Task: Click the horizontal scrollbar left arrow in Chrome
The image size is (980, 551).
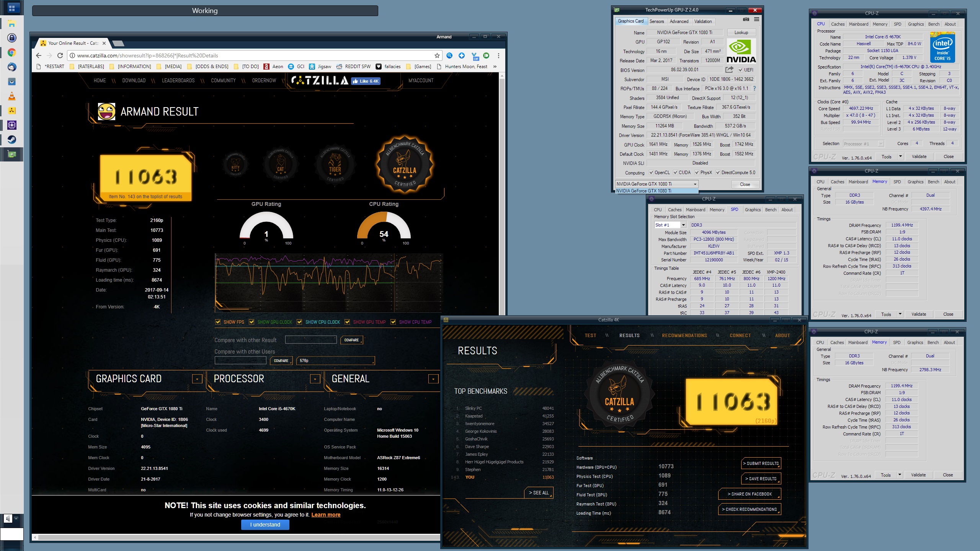Action: pyautogui.click(x=35, y=538)
